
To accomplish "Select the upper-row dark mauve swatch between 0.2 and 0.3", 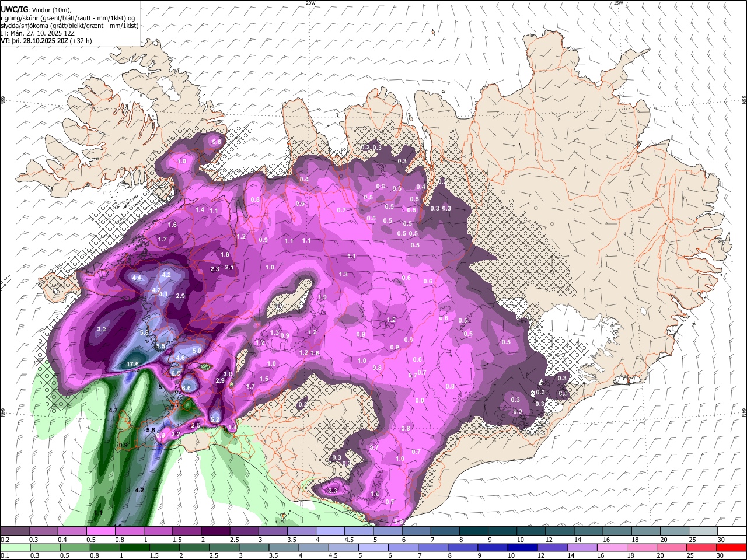I will [15, 531].
